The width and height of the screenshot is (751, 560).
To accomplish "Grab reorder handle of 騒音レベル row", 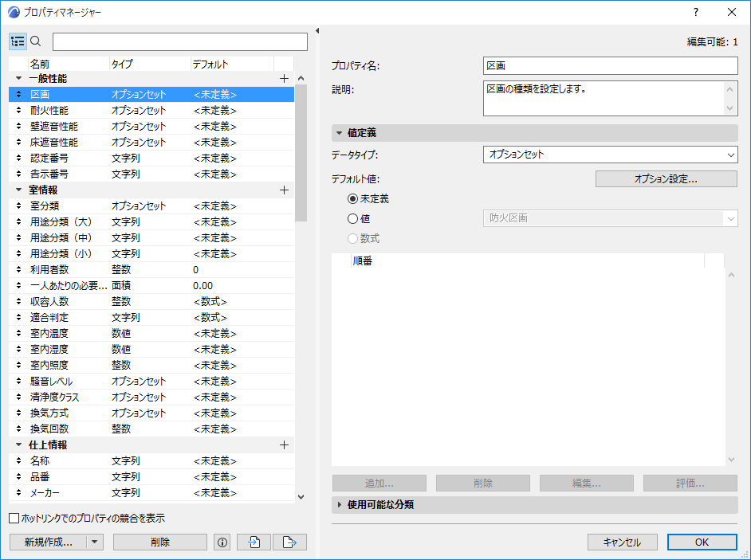I will pos(18,381).
